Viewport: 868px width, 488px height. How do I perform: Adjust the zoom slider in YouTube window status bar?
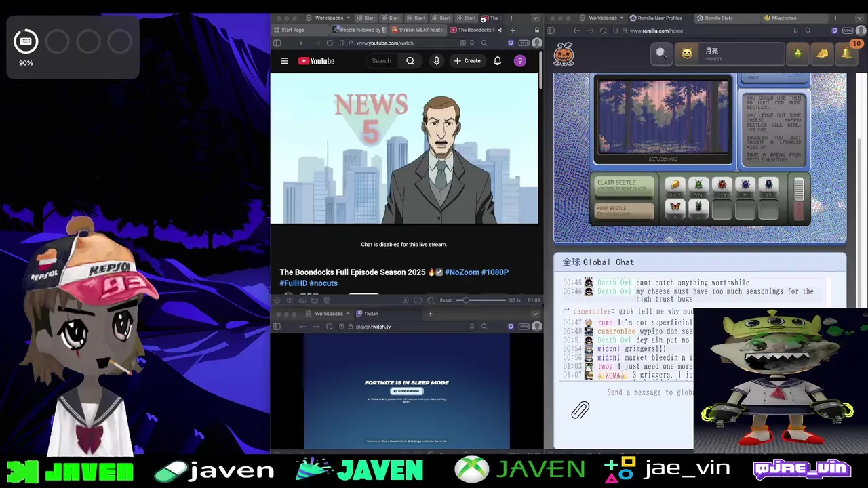tap(480, 300)
